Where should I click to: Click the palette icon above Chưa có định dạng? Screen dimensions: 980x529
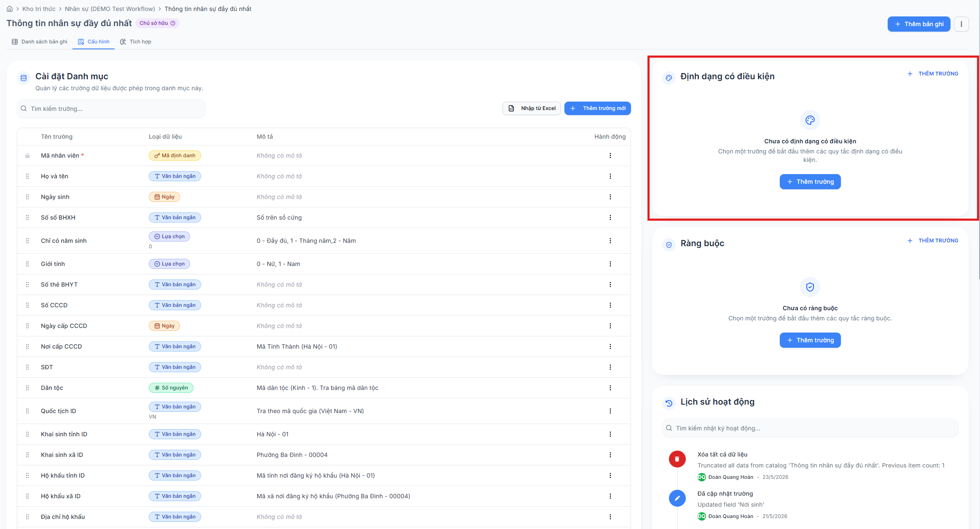coord(810,120)
